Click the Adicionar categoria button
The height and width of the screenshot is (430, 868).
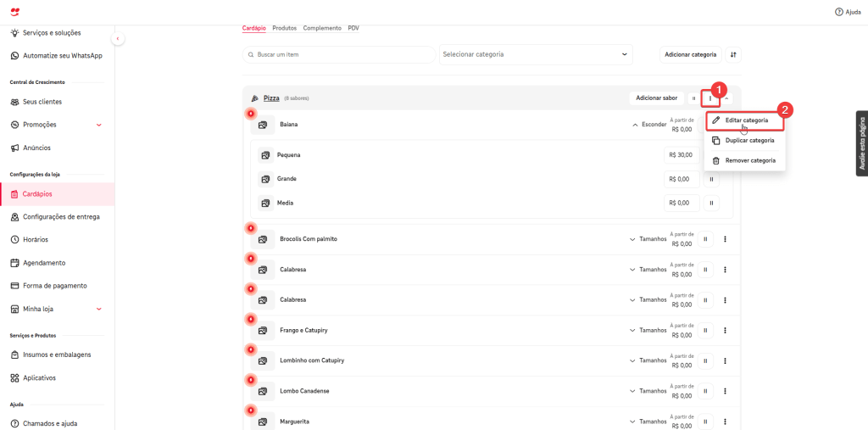[x=690, y=54]
